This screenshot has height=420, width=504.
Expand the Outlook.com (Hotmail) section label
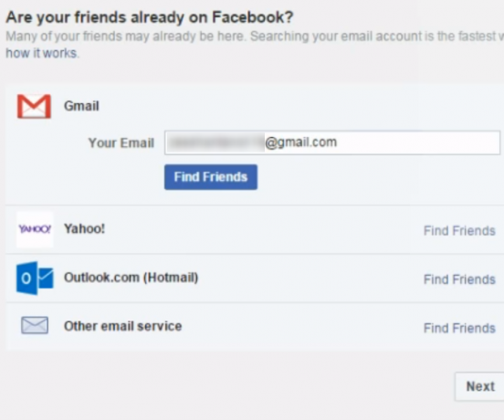pos(131,278)
